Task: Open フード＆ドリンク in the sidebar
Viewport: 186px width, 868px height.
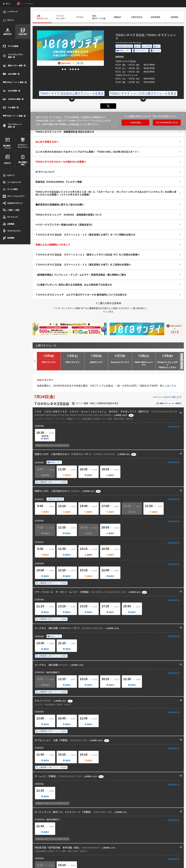Action: (15, 182)
